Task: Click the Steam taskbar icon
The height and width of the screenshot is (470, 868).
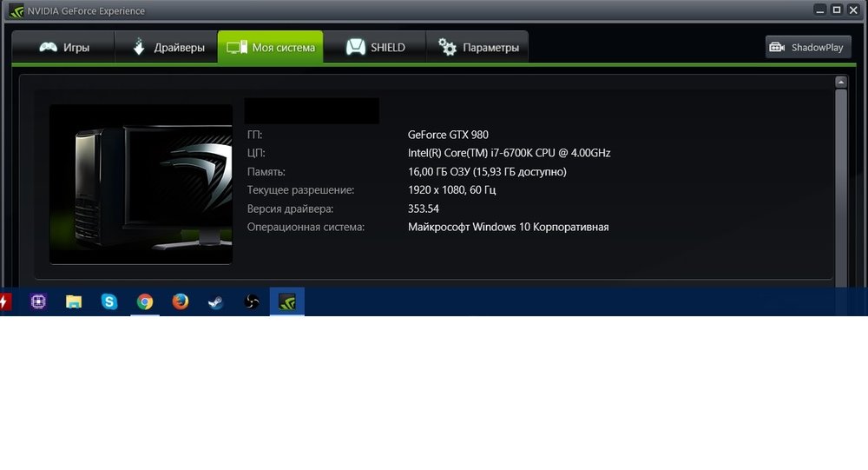Action: point(215,301)
